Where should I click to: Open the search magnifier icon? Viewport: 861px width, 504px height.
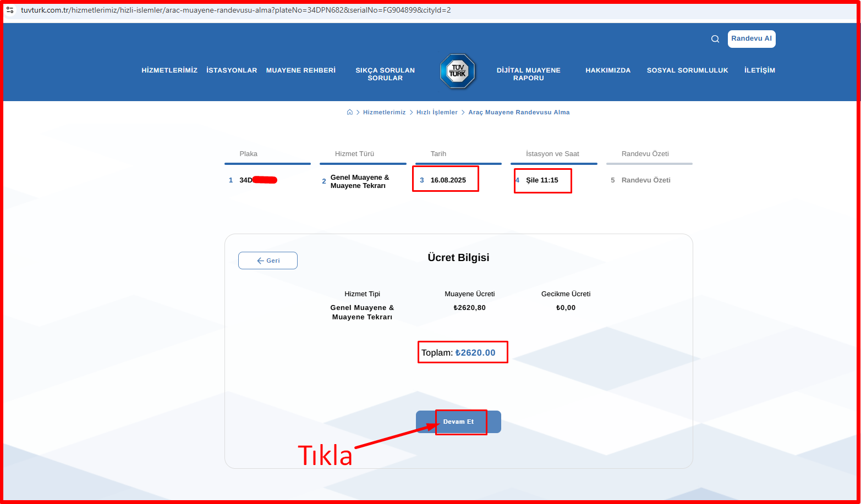[x=715, y=39]
